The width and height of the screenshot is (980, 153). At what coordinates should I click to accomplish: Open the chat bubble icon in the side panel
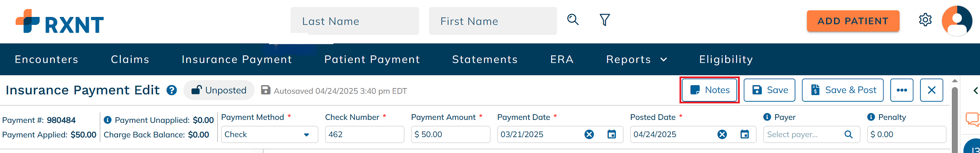pyautogui.click(x=973, y=119)
